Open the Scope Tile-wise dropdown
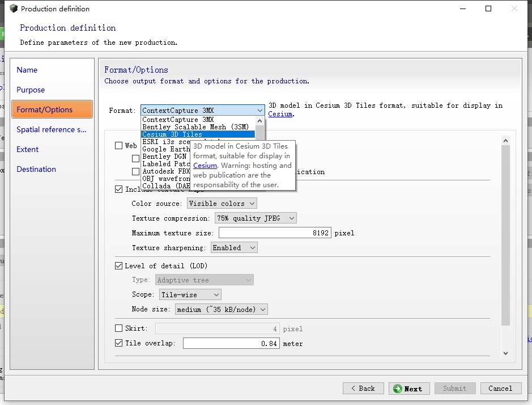Viewport: 532px width, 405px height. click(x=190, y=294)
